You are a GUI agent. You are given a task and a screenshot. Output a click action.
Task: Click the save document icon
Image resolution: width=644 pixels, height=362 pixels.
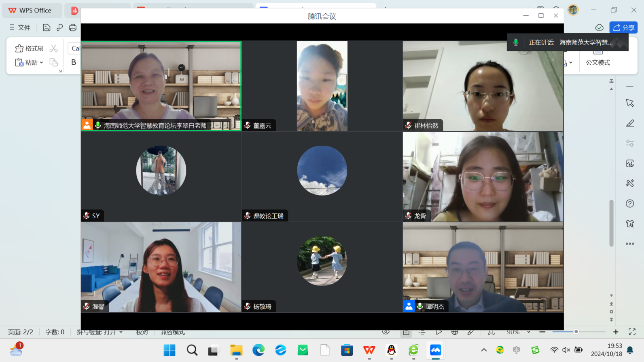[47, 27]
